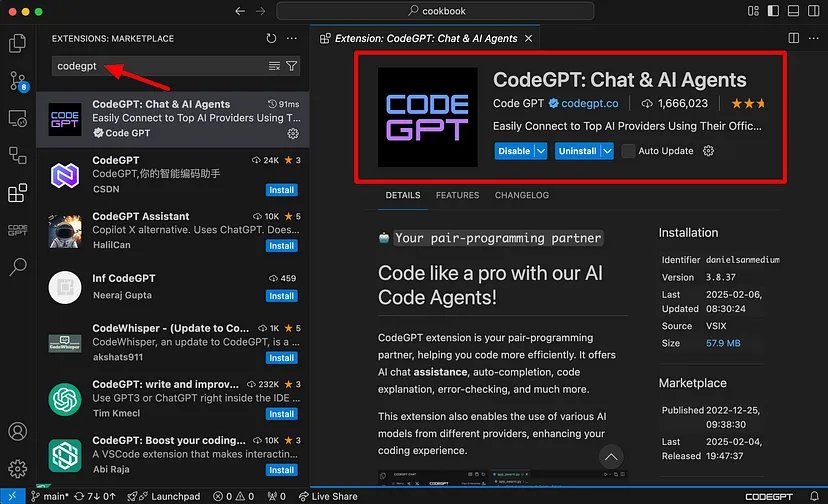The image size is (828, 504).
Task: Go forward in navigation history
Action: 260,11
